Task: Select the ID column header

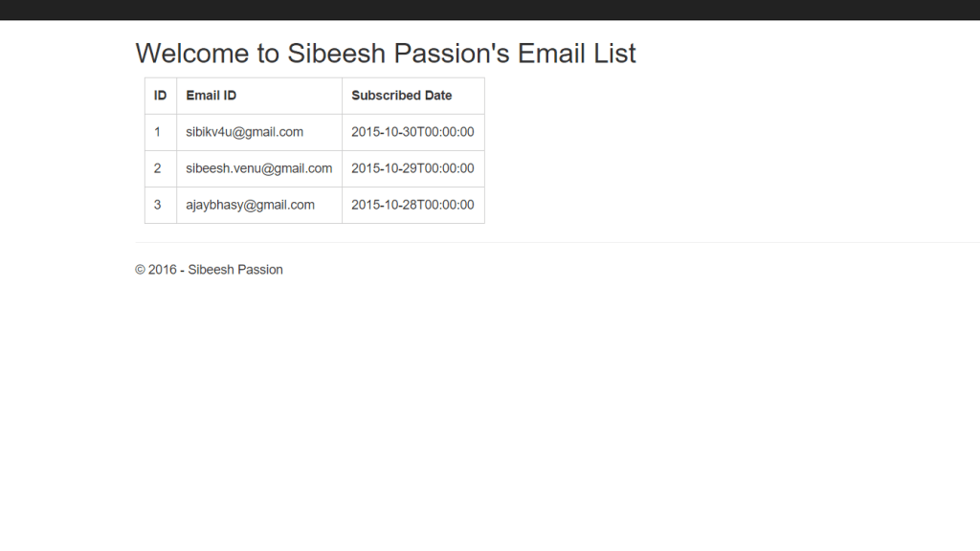Action: (x=161, y=96)
